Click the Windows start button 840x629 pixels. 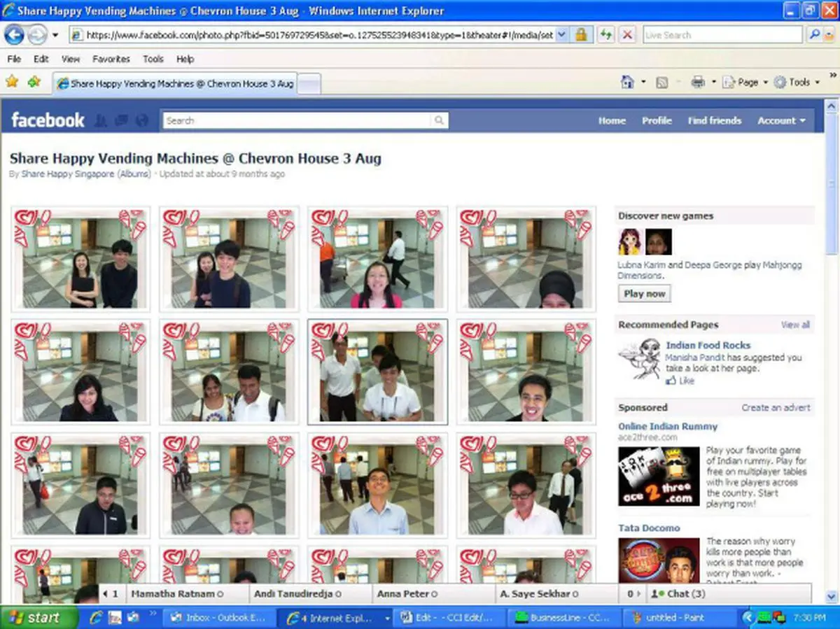click(39, 618)
